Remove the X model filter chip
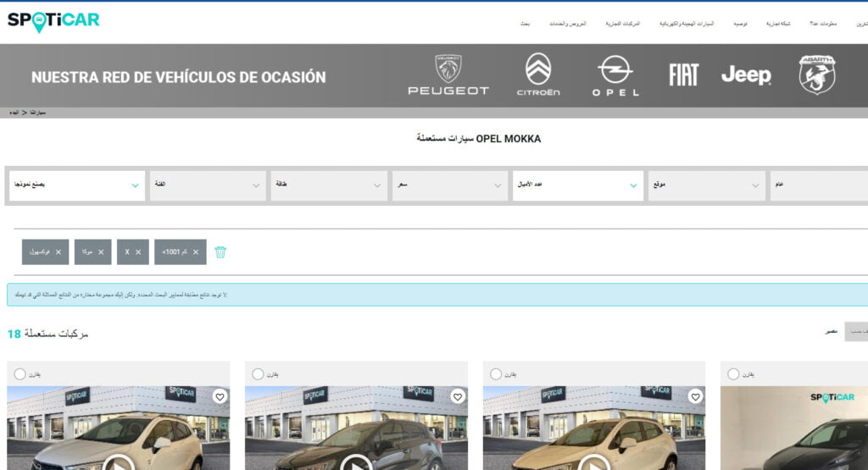Viewport: 868px width, 470px height. coord(138,252)
